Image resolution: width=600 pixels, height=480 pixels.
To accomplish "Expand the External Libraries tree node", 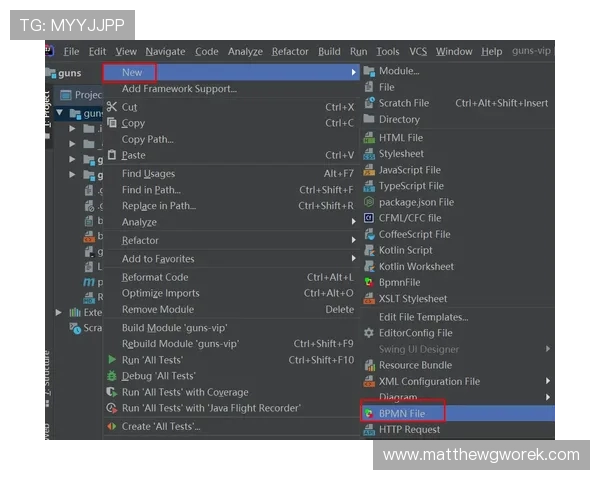I will point(59,312).
